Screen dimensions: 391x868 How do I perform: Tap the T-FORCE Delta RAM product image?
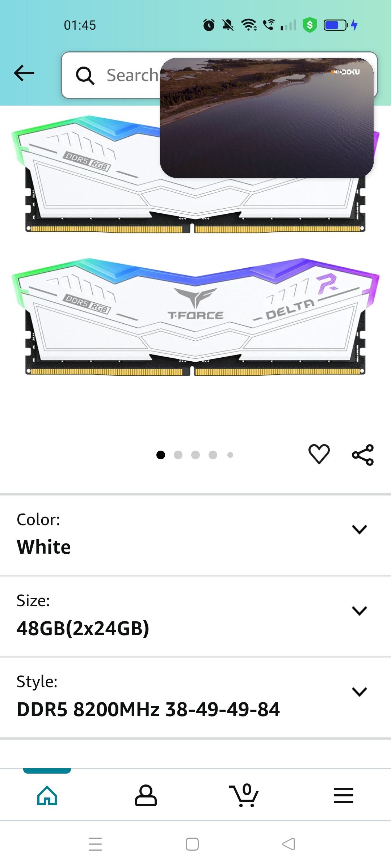coord(195,316)
